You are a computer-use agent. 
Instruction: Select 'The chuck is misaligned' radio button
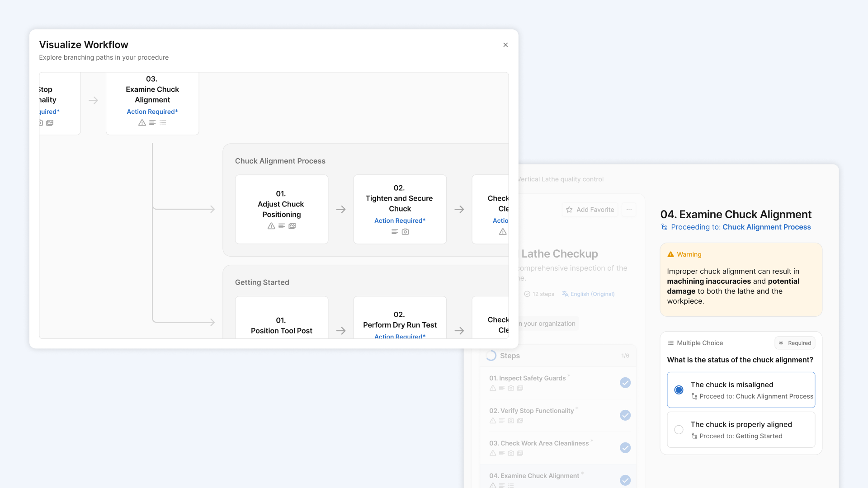(679, 389)
